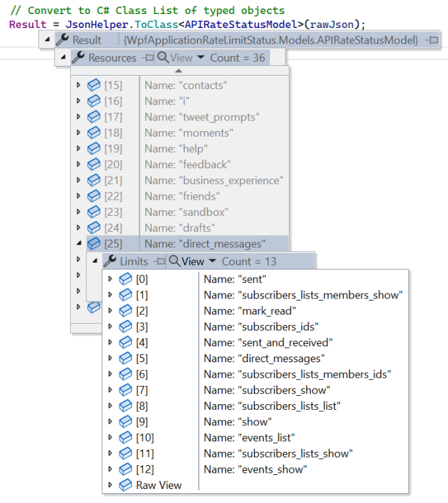Expand Resources item [19] help
Image resolution: width=448 pixels, height=503 pixels.
78,149
